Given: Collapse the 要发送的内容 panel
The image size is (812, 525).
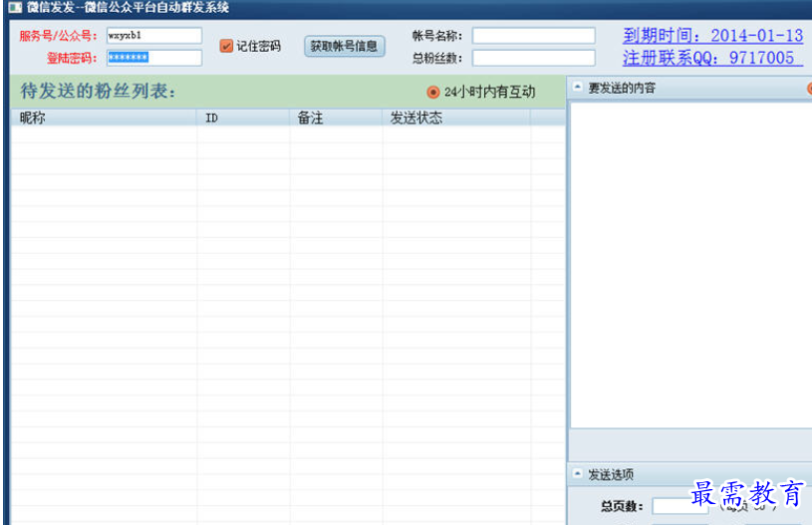Looking at the screenshot, I should (578, 87).
